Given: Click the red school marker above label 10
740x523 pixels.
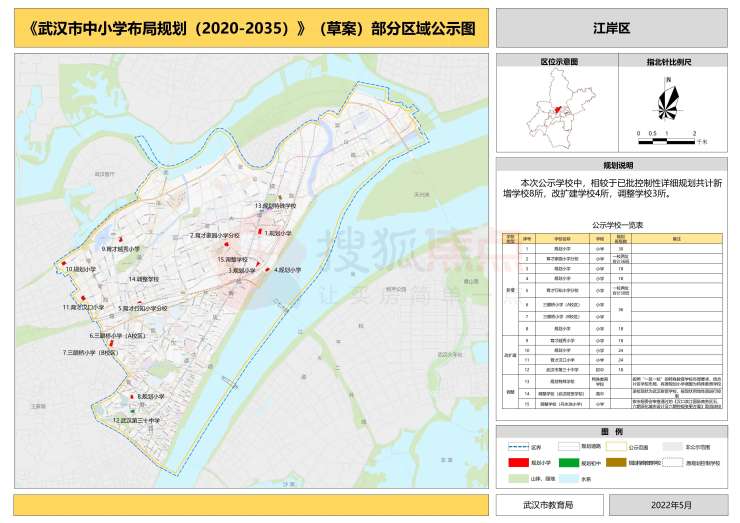Looking at the screenshot, I should (x=64, y=263).
